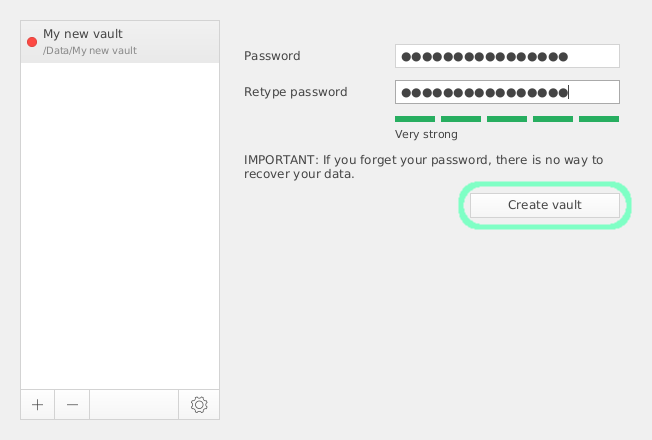The image size is (652, 440).
Task: Click blank toolbar space between minus and gear
Action: [x=134, y=405]
